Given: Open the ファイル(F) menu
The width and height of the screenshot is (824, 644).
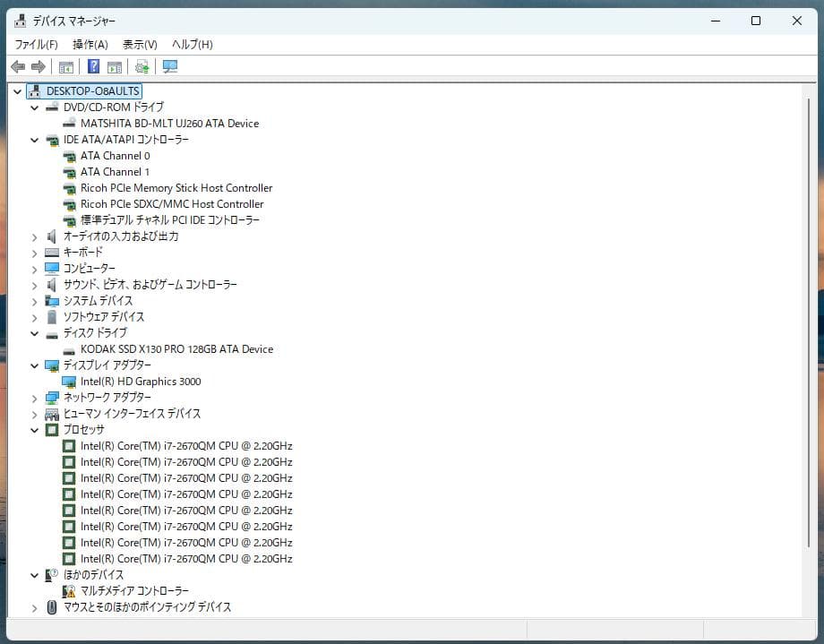Looking at the screenshot, I should tap(36, 44).
